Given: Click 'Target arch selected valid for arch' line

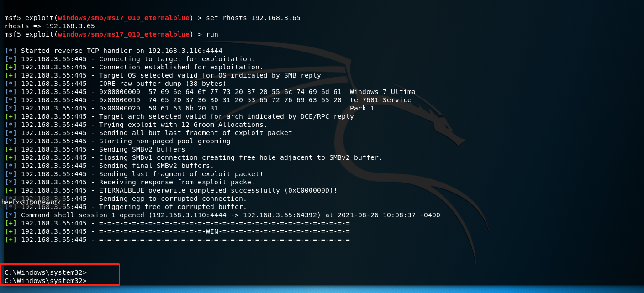Looking at the screenshot, I should tap(179, 116).
